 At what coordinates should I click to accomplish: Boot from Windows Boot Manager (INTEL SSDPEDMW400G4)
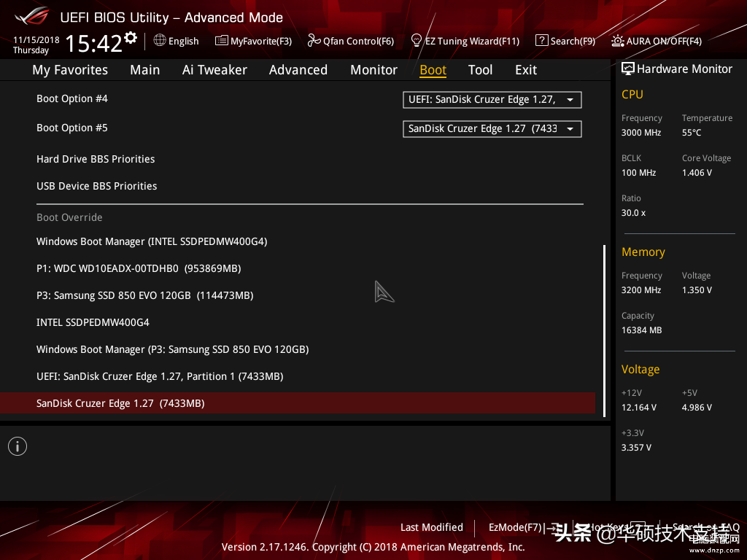152,241
